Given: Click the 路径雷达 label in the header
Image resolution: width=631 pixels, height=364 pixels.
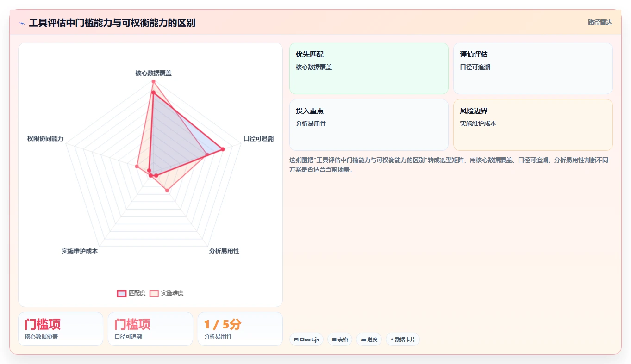Looking at the screenshot, I should point(600,22).
